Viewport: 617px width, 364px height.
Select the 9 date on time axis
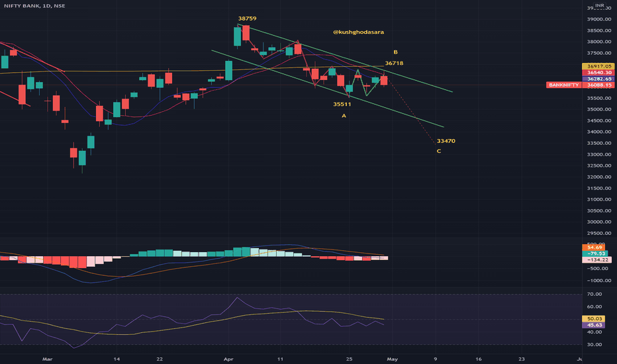coord(435,359)
